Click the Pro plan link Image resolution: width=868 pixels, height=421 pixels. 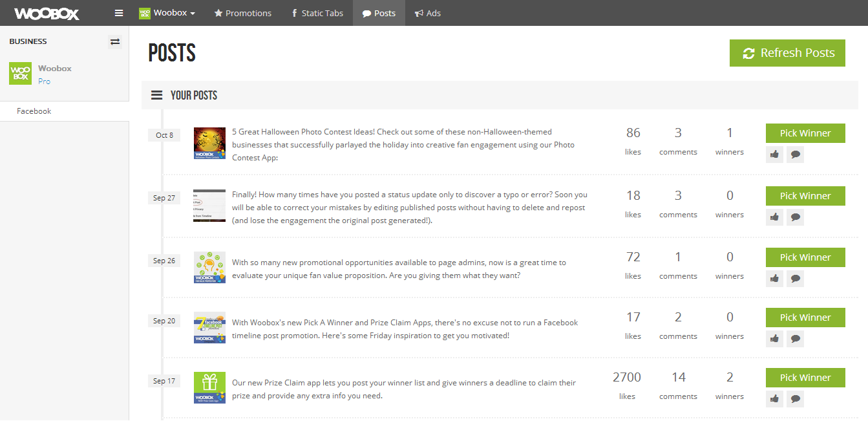(x=44, y=81)
